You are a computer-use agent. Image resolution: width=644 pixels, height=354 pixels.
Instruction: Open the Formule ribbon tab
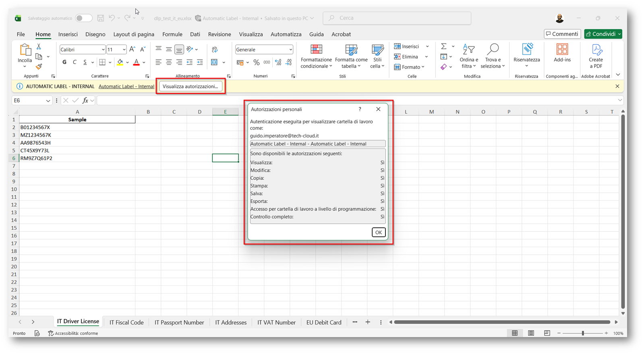[172, 34]
